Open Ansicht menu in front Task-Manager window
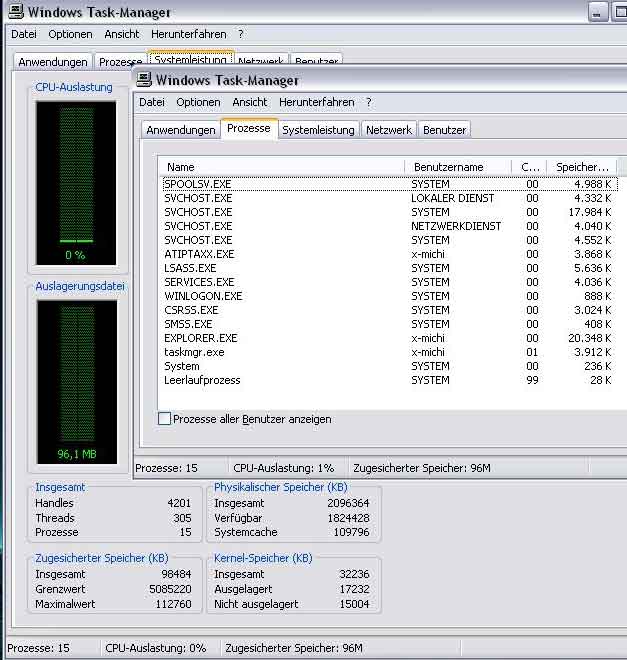The width and height of the screenshot is (627, 660). tap(250, 102)
